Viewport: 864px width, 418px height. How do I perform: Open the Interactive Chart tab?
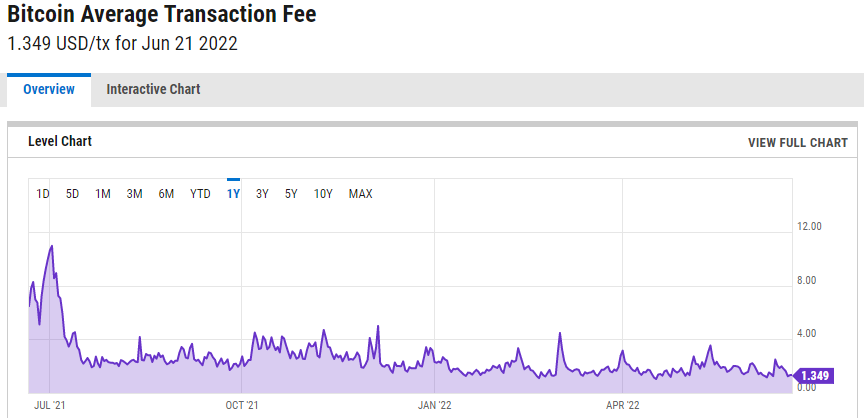pyautogui.click(x=153, y=89)
